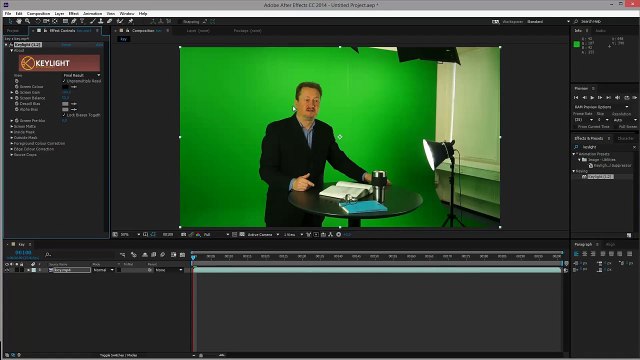Click First Frame button in Preview panel
Screen dimensions: 640x360
point(576,98)
